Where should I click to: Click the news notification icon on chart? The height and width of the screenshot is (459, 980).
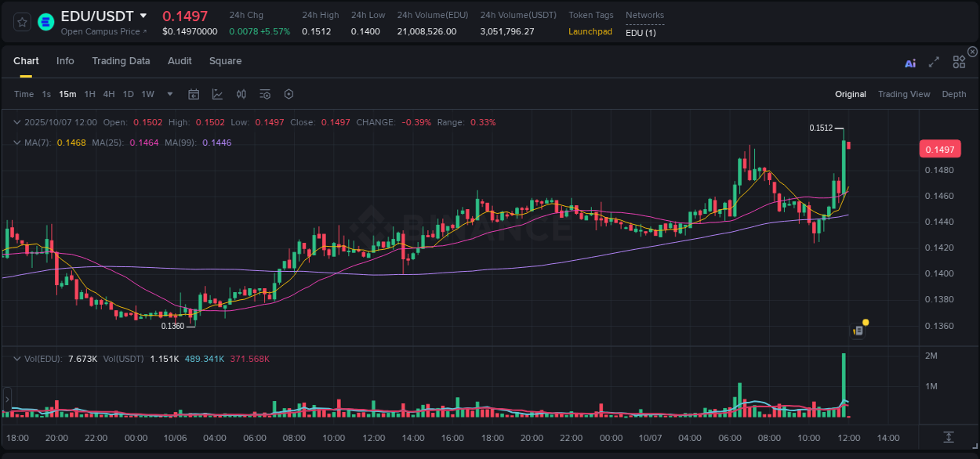pyautogui.click(x=858, y=330)
